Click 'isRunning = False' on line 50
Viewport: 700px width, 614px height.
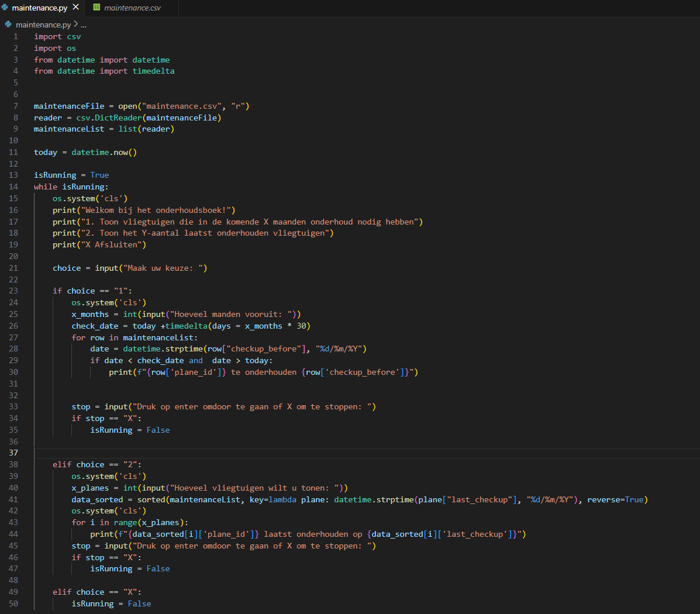pyautogui.click(x=111, y=603)
